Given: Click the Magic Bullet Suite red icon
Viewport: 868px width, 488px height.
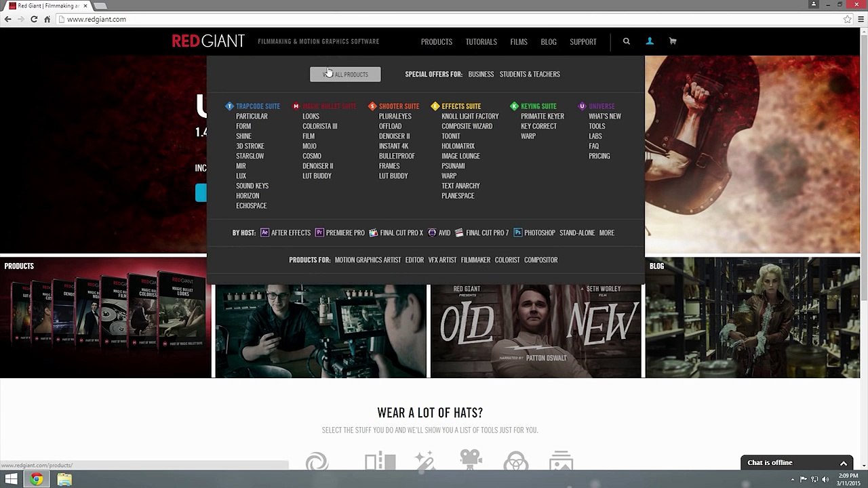Looking at the screenshot, I should coord(296,106).
